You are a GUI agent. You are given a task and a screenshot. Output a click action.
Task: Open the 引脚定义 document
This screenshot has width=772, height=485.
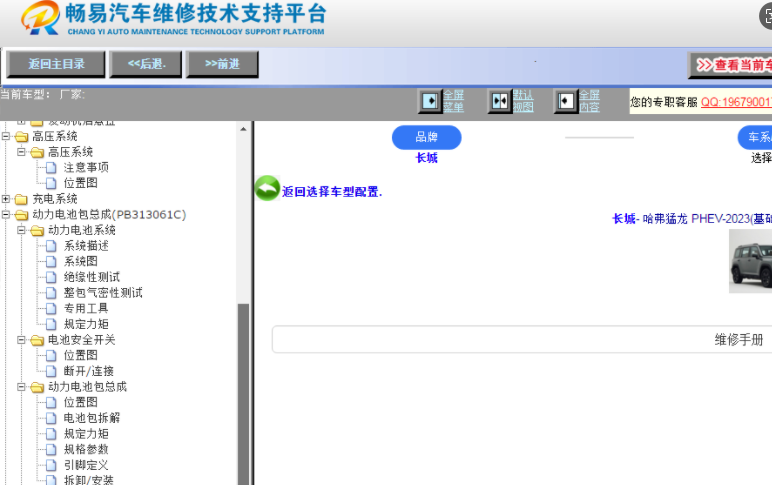[86, 465]
